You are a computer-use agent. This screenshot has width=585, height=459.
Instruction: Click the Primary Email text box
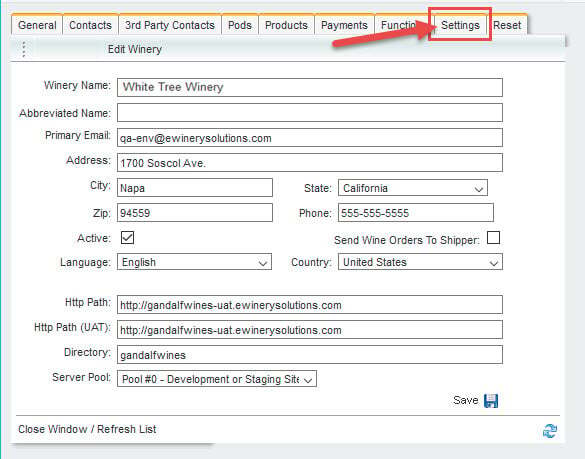pyautogui.click(x=310, y=138)
